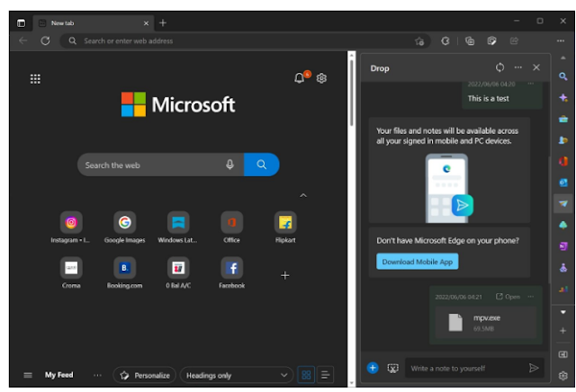This screenshot has width=576, height=392.
Task: Click the blue web search button
Action: [262, 165]
